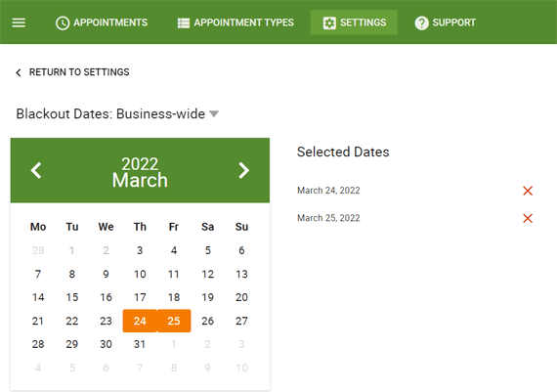
Task: Open the hamburger menu icon
Action: (19, 22)
